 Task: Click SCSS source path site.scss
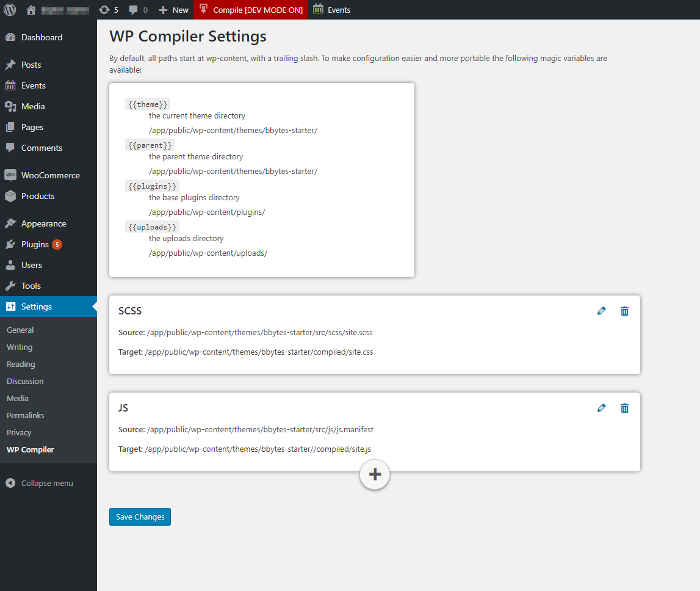(260, 333)
